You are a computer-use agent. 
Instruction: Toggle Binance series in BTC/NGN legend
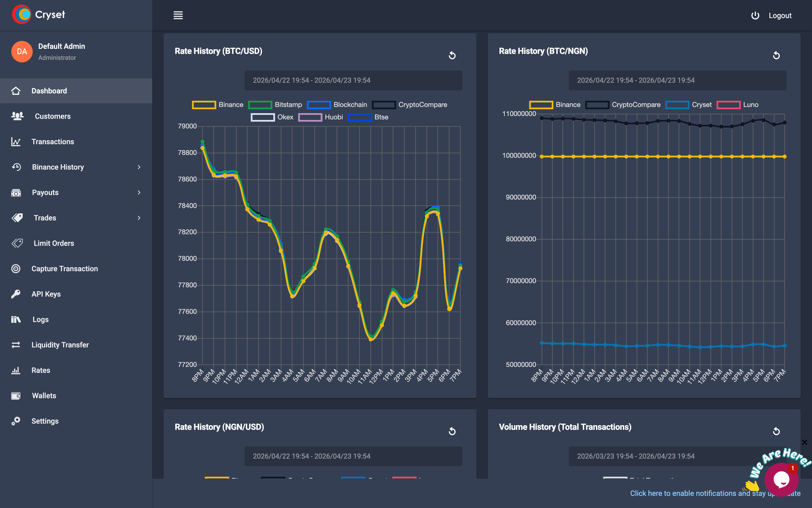tap(555, 105)
